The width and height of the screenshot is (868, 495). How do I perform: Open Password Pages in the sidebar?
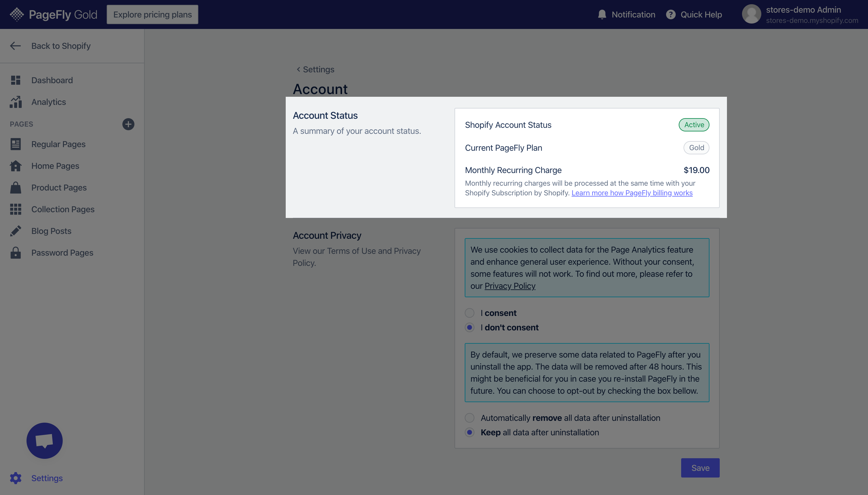(62, 253)
